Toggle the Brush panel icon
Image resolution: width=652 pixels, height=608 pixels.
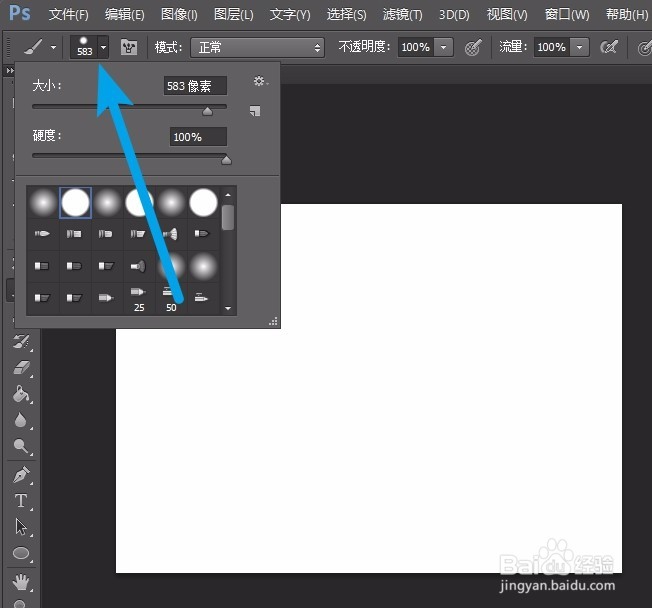(129, 47)
